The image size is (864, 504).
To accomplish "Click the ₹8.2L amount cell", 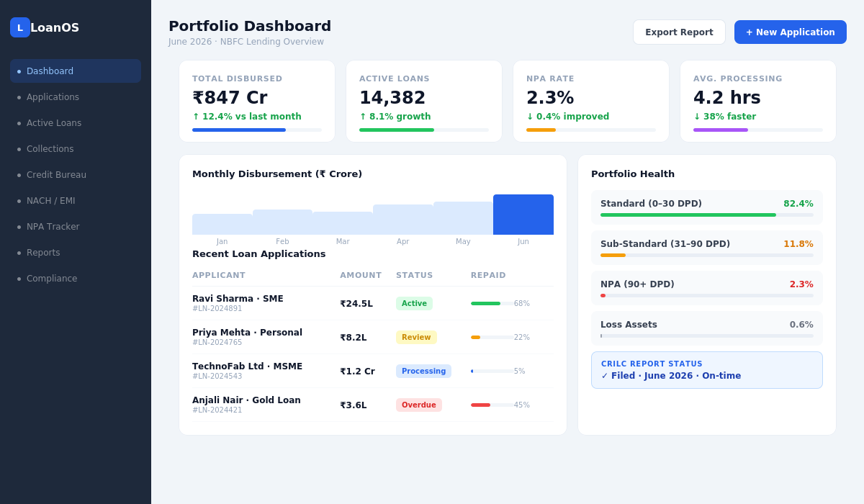I will 354,338.
